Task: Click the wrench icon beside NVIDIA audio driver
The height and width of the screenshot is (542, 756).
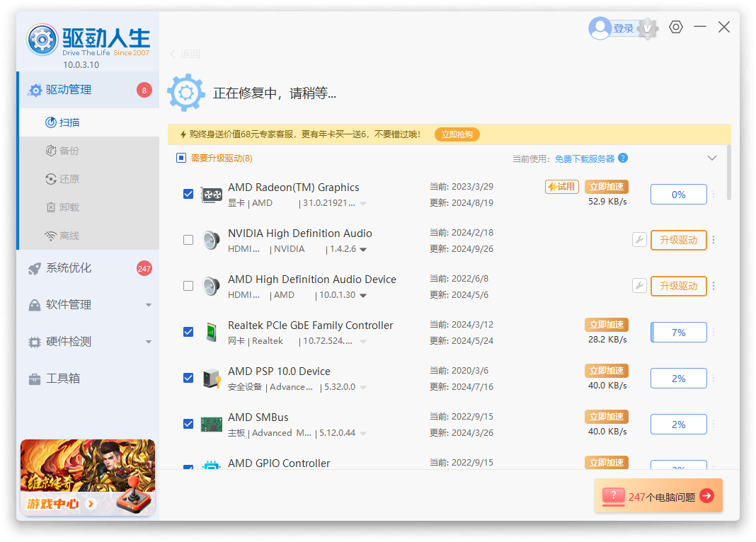Action: pyautogui.click(x=639, y=240)
